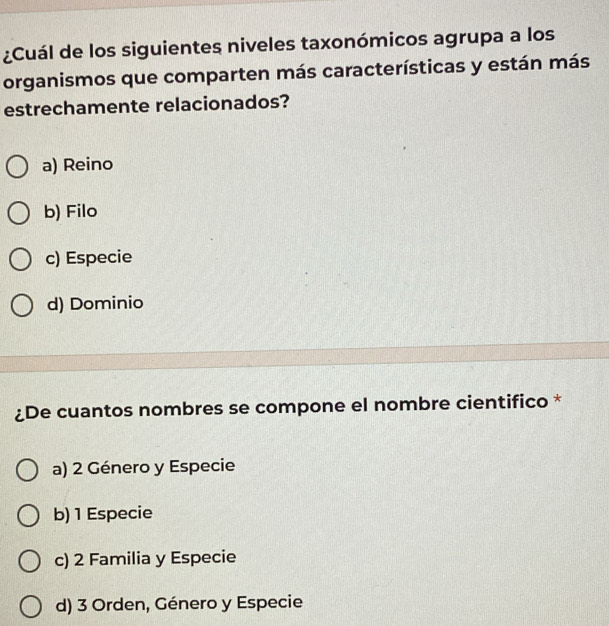Viewport: 609px width, 626px height.
Task: Choose the b) Filo radio circle
Action: 18,213
